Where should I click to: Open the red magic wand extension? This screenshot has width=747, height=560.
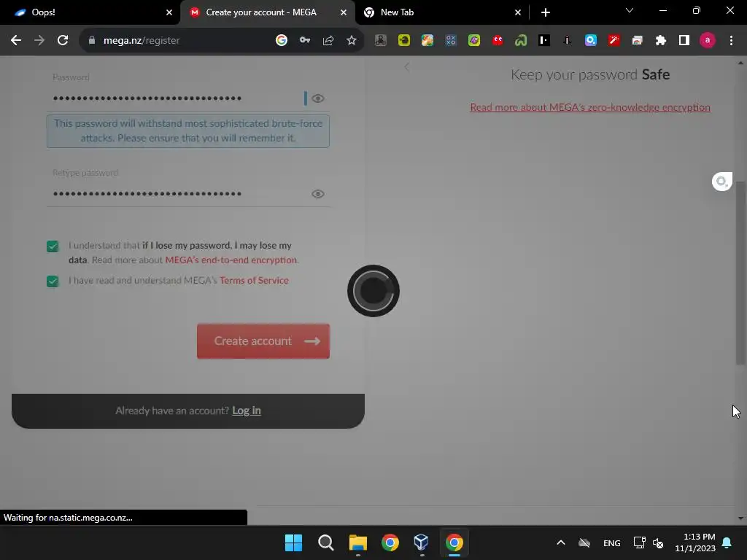point(614,41)
